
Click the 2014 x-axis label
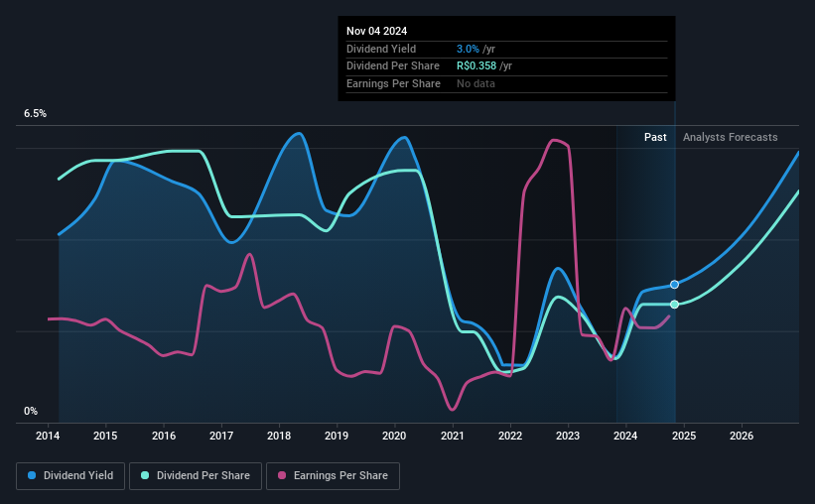tap(48, 436)
